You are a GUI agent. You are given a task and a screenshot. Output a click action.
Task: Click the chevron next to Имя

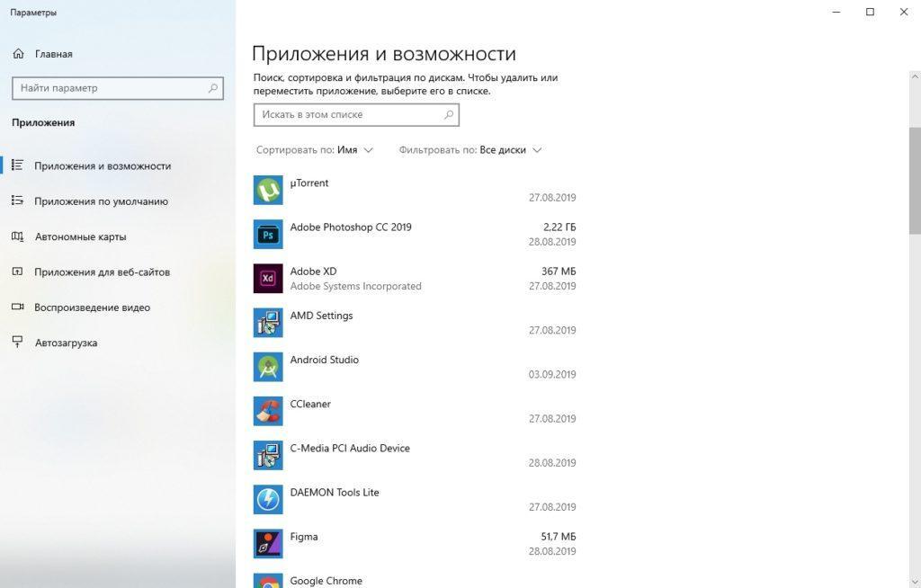(x=368, y=150)
